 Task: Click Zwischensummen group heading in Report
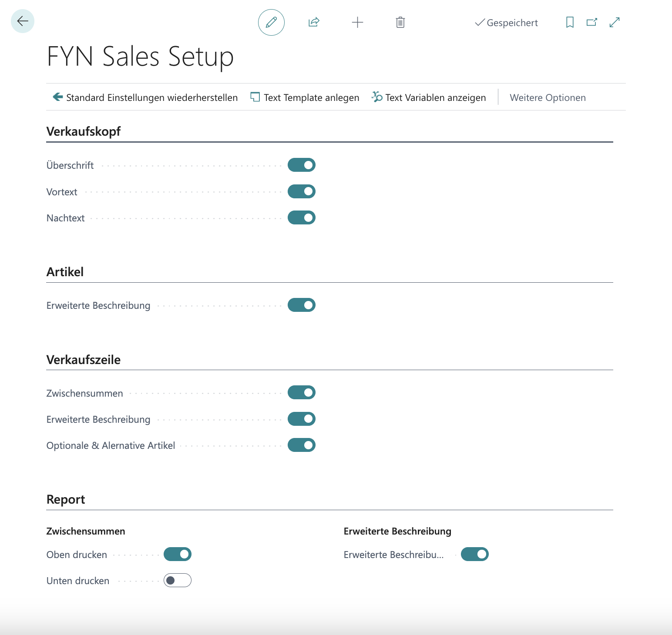click(x=86, y=531)
